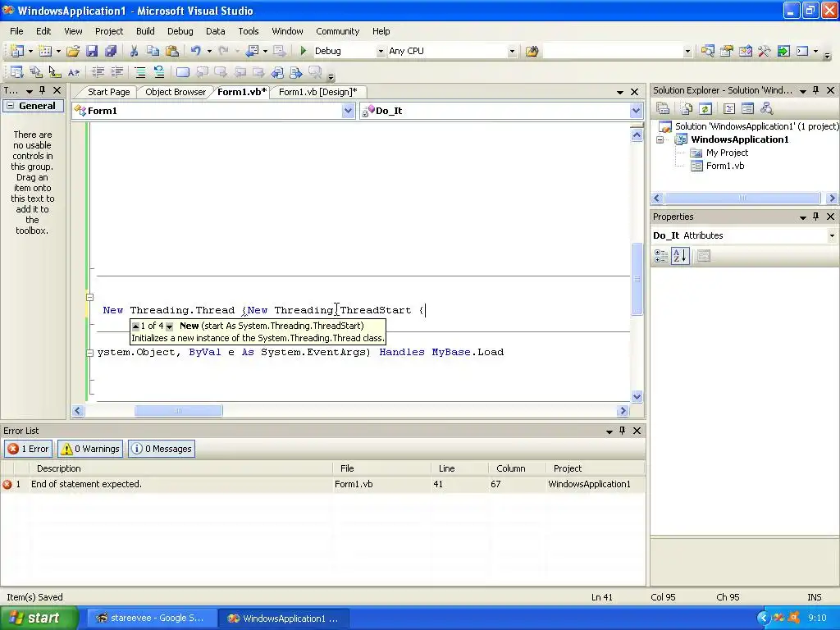Collapse the code region at Thread line

pos(89,297)
